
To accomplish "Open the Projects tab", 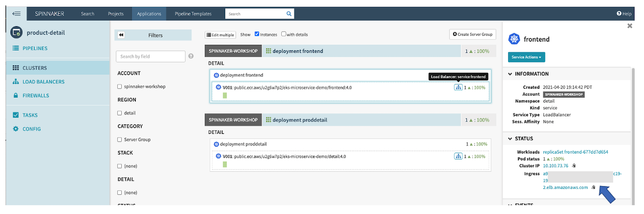I will pyautogui.click(x=116, y=14).
